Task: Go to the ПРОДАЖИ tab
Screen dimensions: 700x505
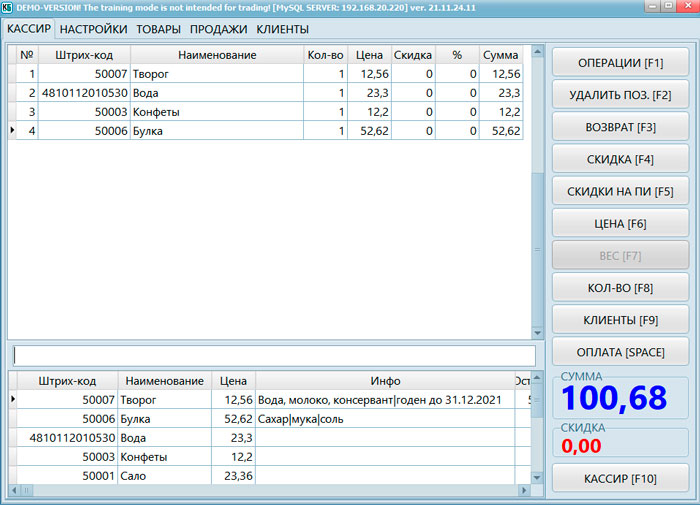Action: [x=218, y=29]
